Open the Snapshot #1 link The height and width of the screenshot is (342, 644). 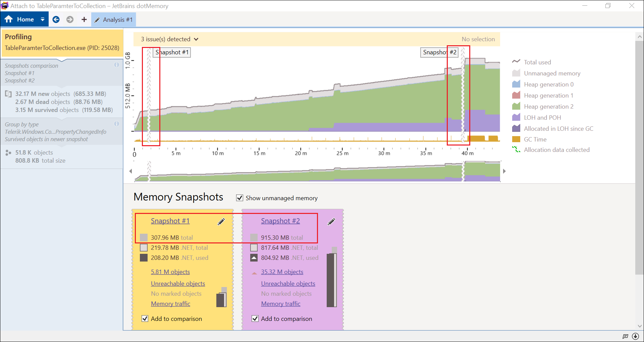click(170, 221)
